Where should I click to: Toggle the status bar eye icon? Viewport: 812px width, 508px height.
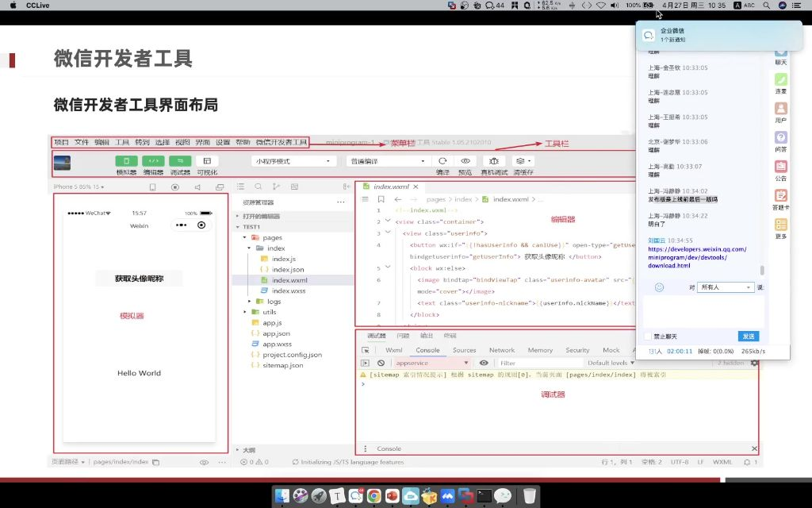pos(204,462)
